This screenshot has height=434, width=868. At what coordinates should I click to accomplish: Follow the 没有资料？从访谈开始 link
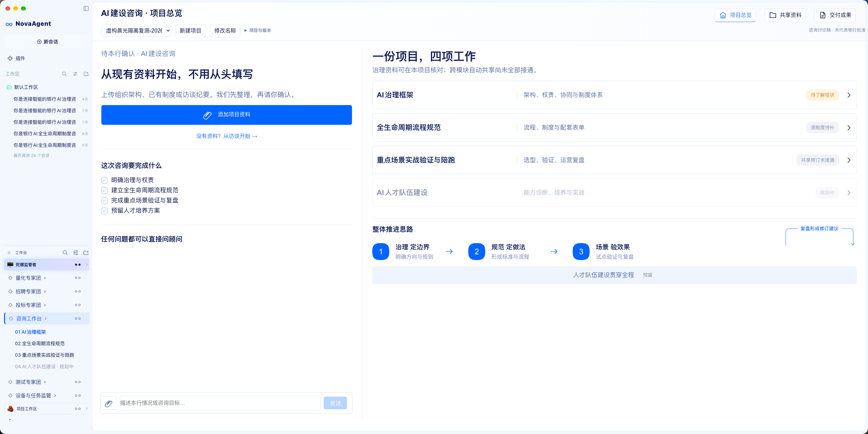pyautogui.click(x=226, y=136)
